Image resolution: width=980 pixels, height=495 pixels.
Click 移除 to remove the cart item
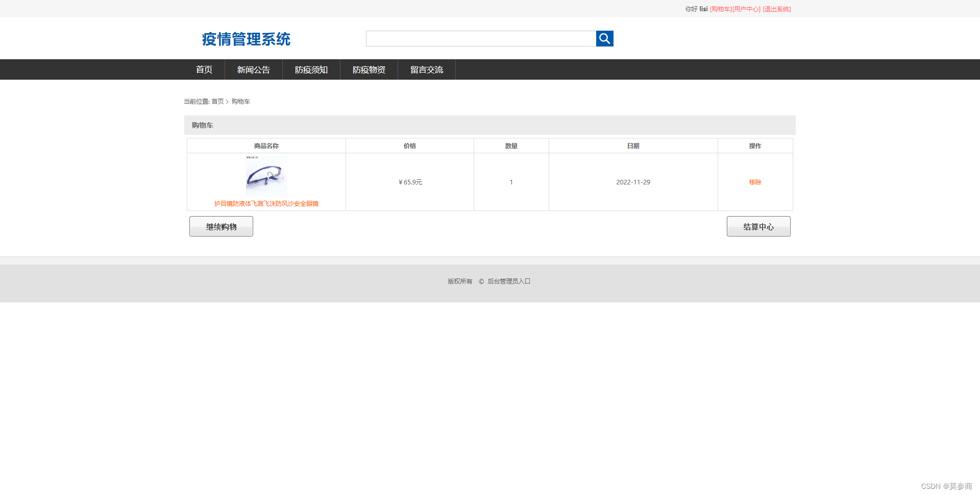(x=755, y=182)
